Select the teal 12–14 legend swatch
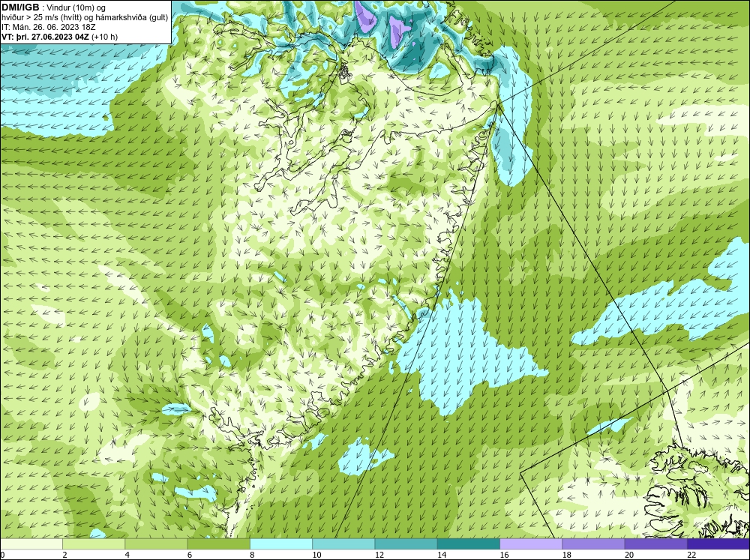The height and width of the screenshot is (560, 750). coord(406,544)
